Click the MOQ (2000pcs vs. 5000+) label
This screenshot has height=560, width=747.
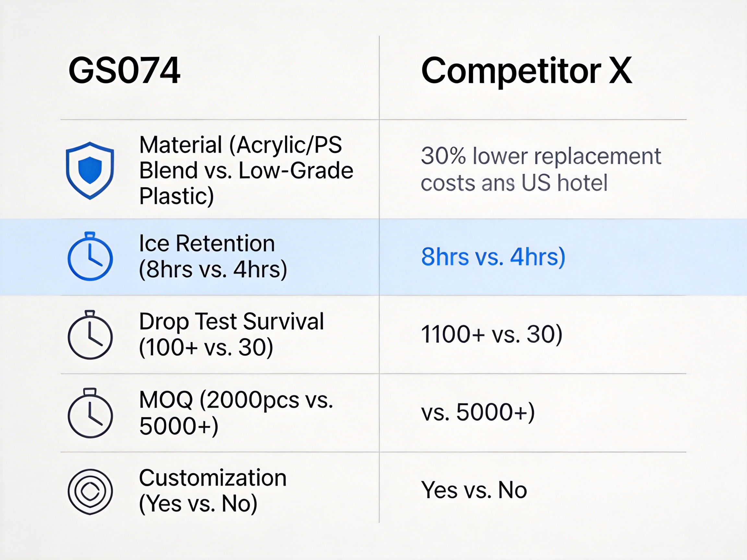coord(236,413)
